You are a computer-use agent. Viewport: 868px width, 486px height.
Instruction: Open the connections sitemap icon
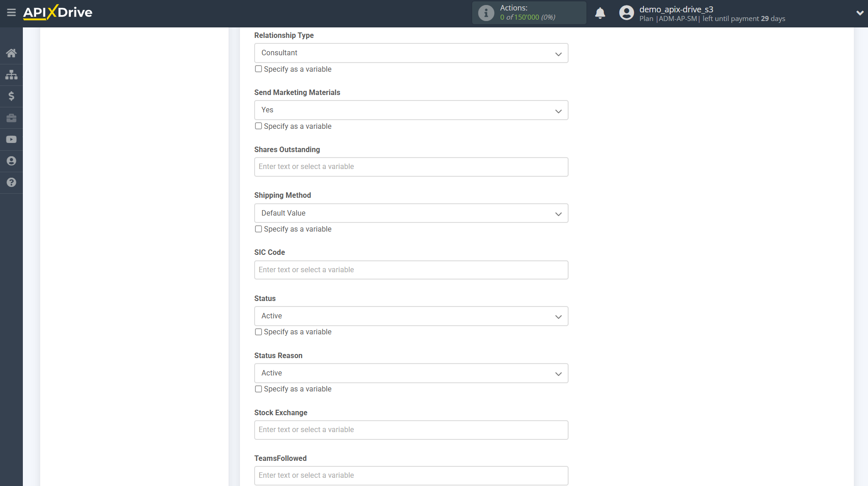pyautogui.click(x=11, y=74)
